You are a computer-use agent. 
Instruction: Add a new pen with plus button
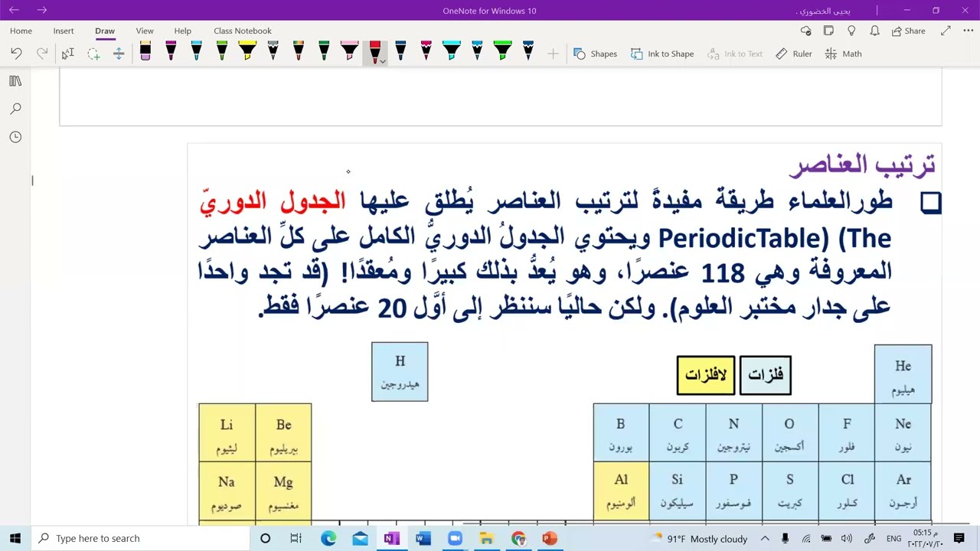[553, 54]
